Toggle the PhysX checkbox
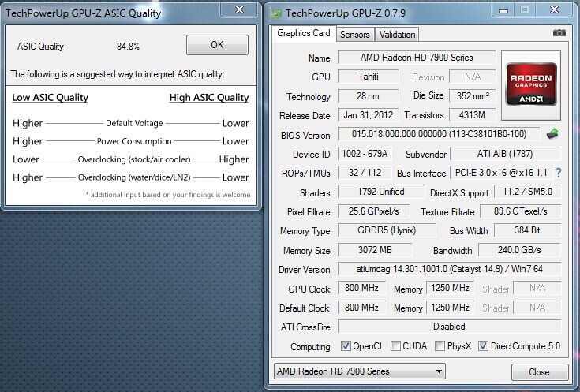 coord(440,346)
